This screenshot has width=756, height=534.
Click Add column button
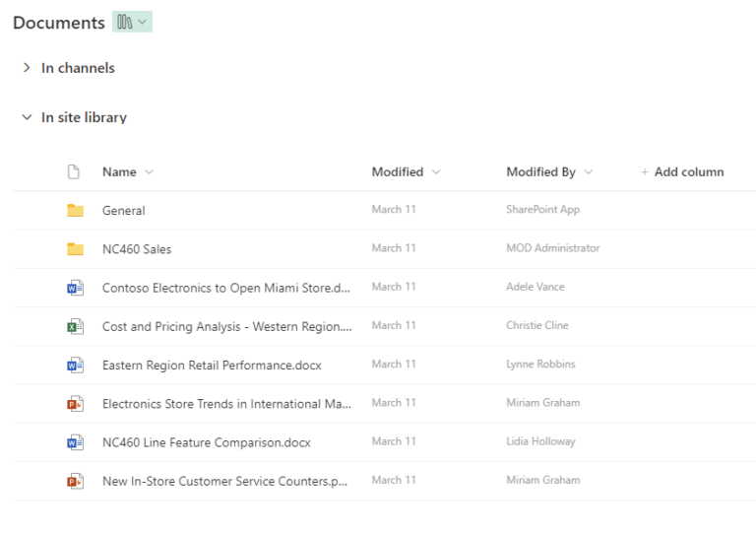[682, 171]
